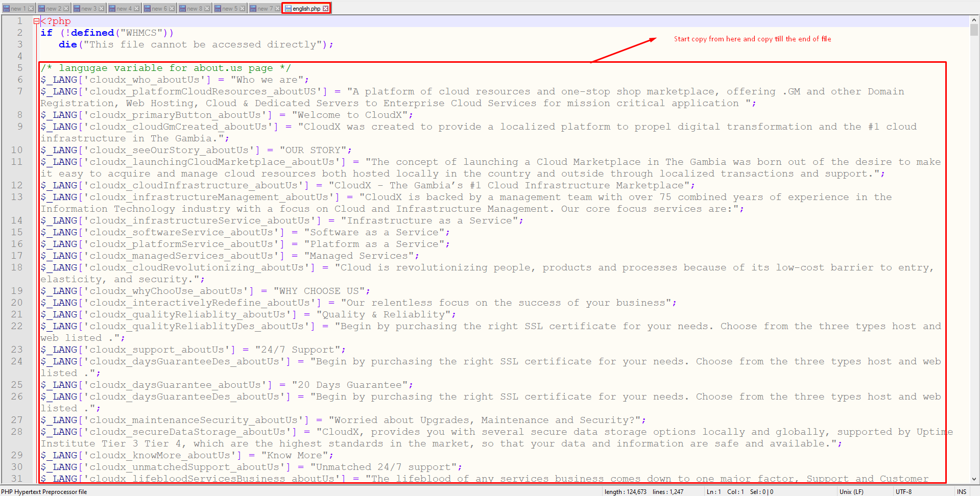Click the "24/7 Support" string
Viewport: 980px width, 496px height.
[x=298, y=350]
